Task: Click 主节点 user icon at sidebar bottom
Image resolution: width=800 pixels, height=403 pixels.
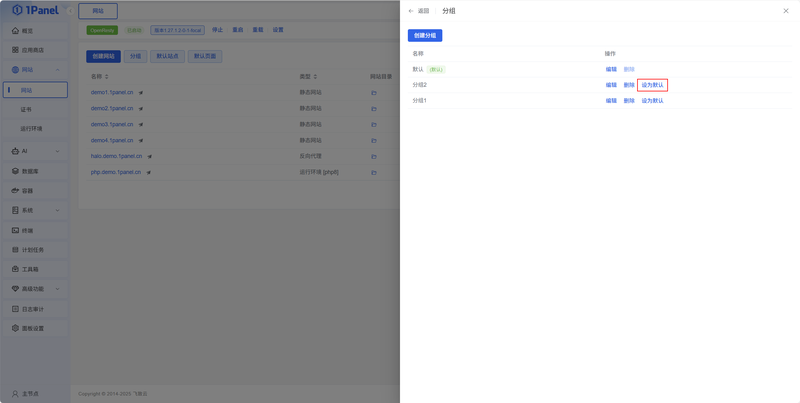Action: coord(15,394)
